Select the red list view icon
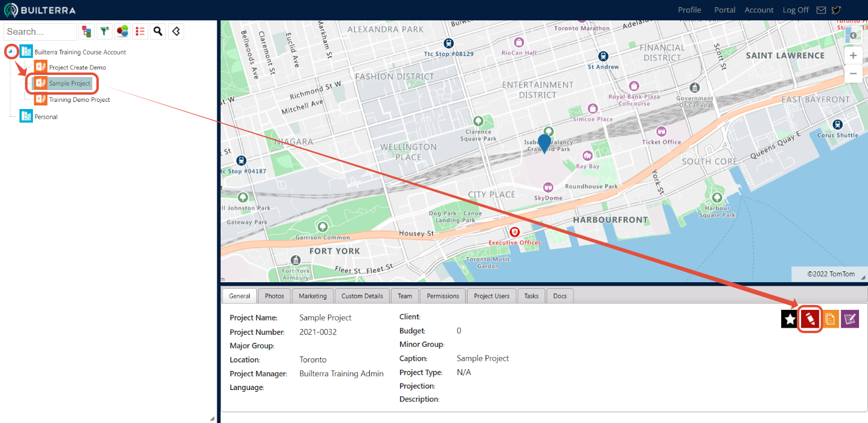Screen dimensions: 868x423 (x=140, y=31)
